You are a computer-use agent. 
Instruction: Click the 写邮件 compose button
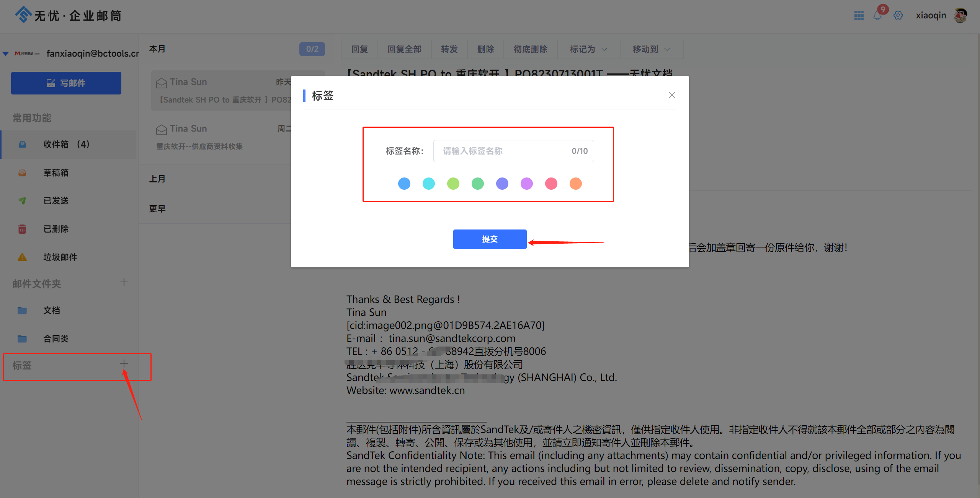click(66, 83)
